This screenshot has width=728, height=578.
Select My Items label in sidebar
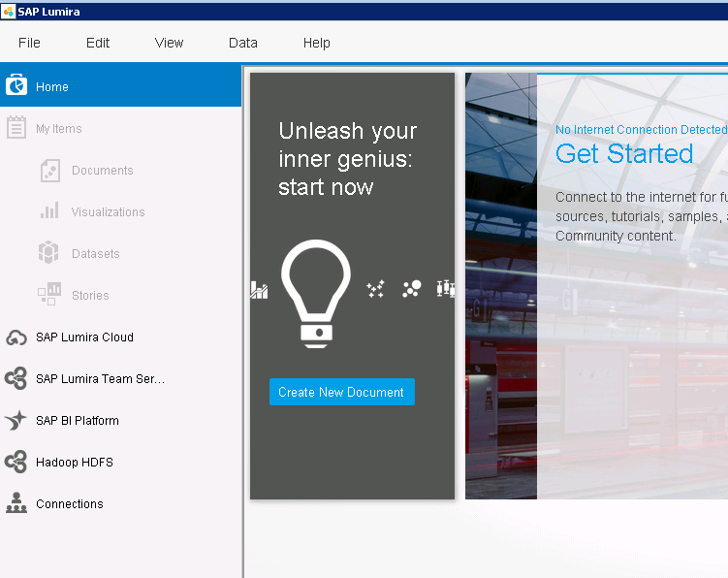[x=59, y=128]
